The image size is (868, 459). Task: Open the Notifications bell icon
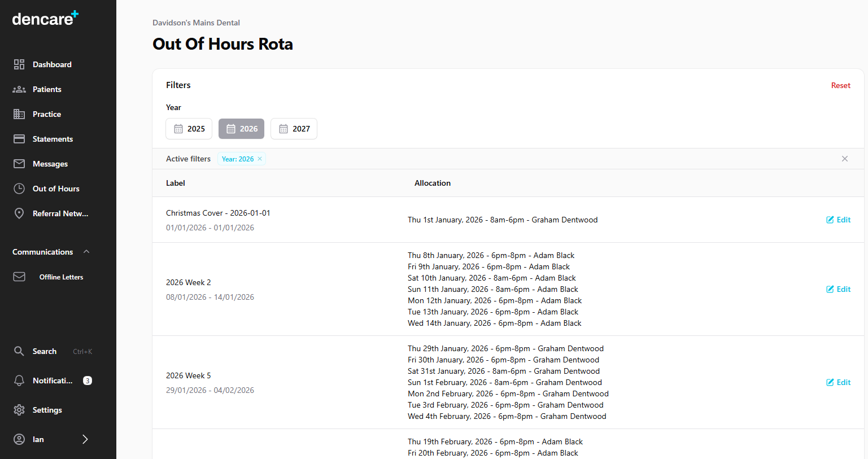tap(19, 380)
